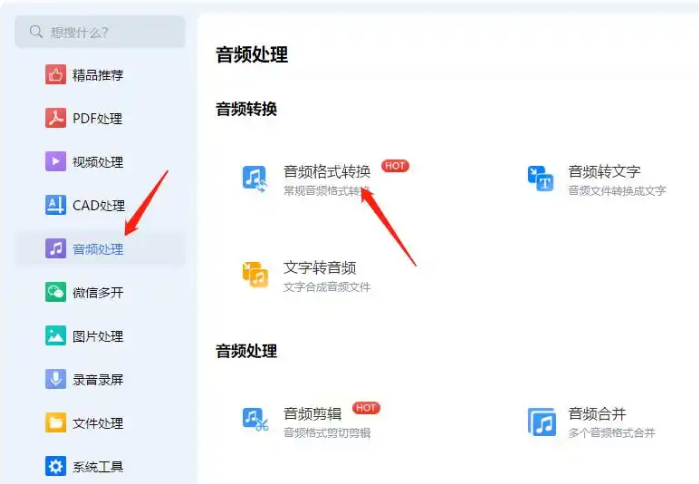Launch 音频格式转换 by its title

[327, 171]
